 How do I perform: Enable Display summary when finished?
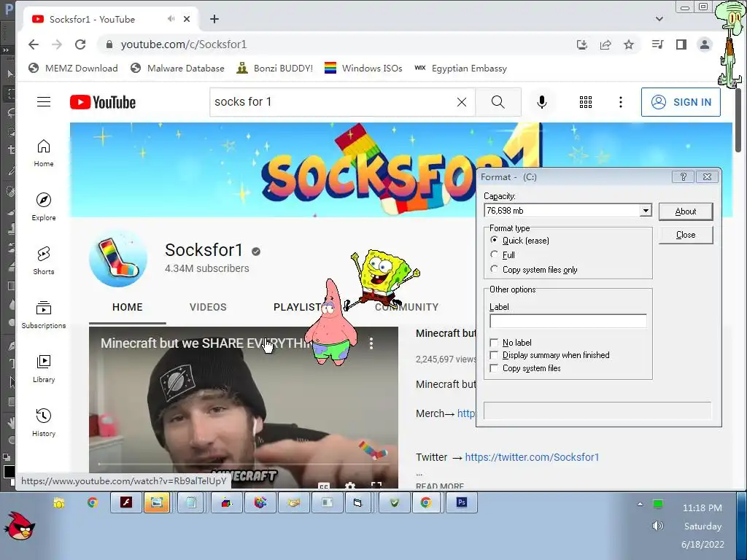click(494, 355)
